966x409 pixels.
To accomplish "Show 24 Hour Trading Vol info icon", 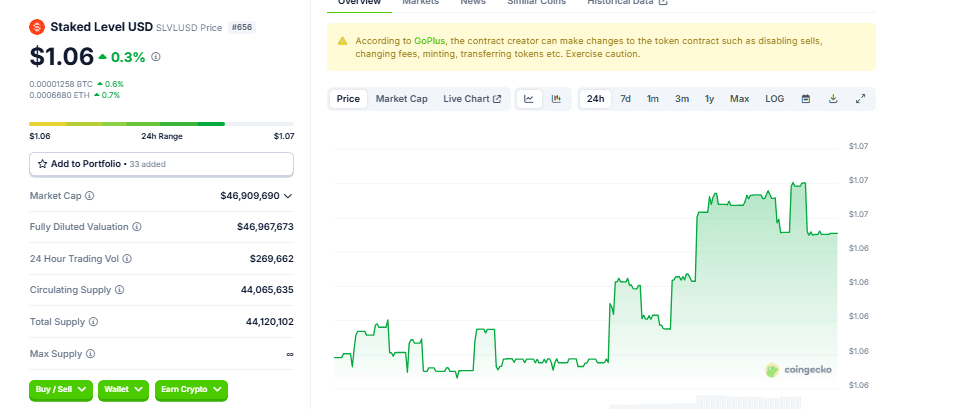I will click(x=127, y=259).
